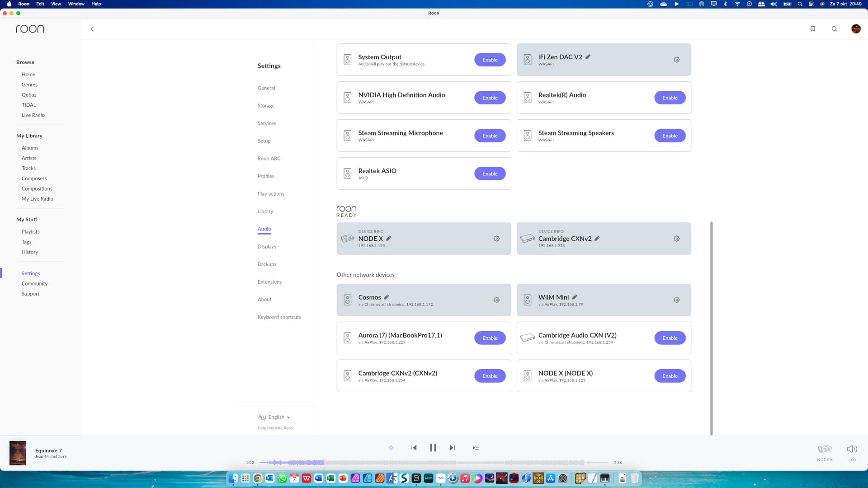Click the settings page scrollbar
The image size is (868, 488).
pyautogui.click(x=711, y=328)
